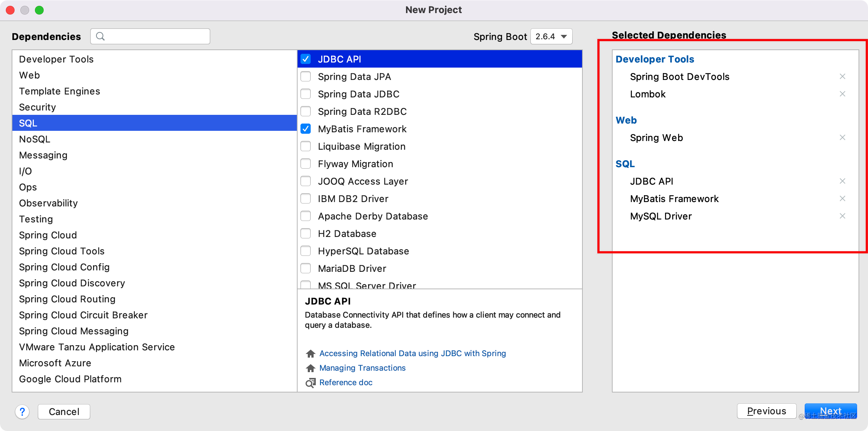Remove Lombok from selected dependencies
Screen dimensions: 868x431
coord(843,94)
